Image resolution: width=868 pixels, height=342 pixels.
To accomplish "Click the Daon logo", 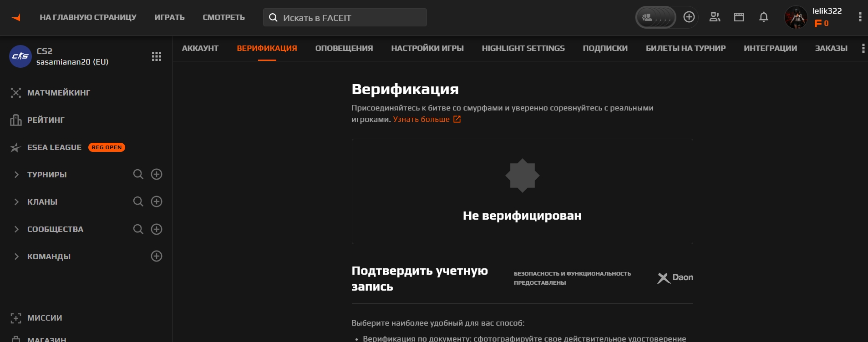I will [675, 277].
